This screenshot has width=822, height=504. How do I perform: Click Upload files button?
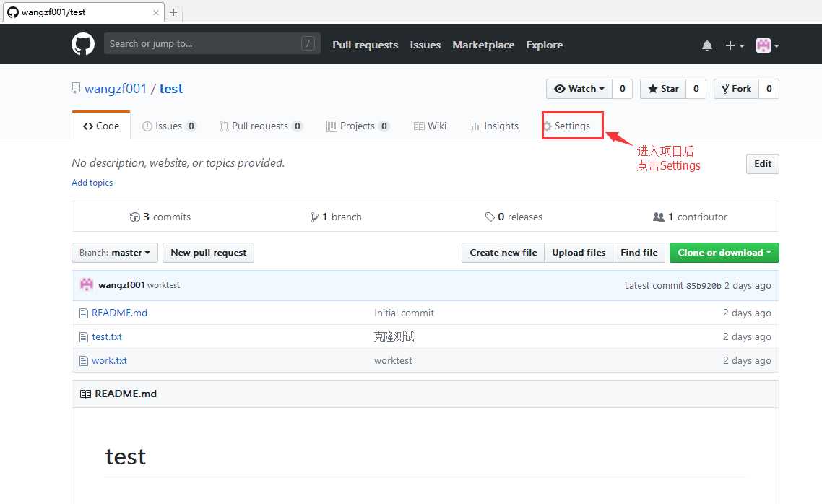coord(579,253)
